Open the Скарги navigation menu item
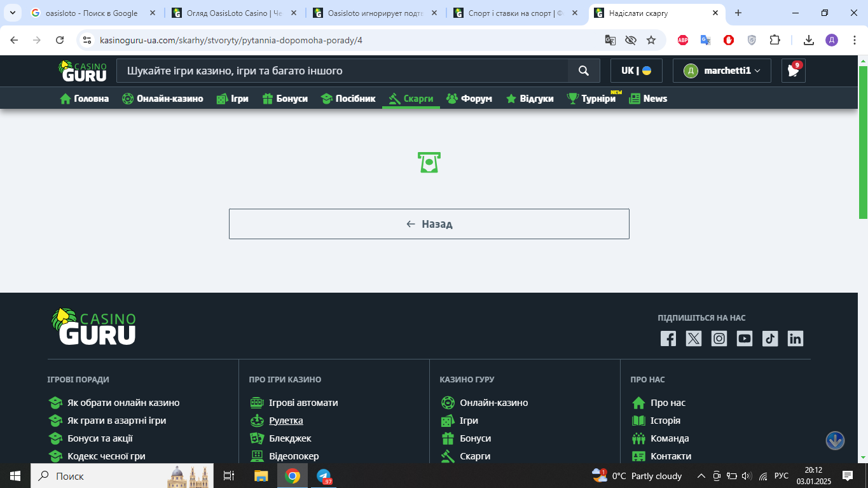 point(411,99)
